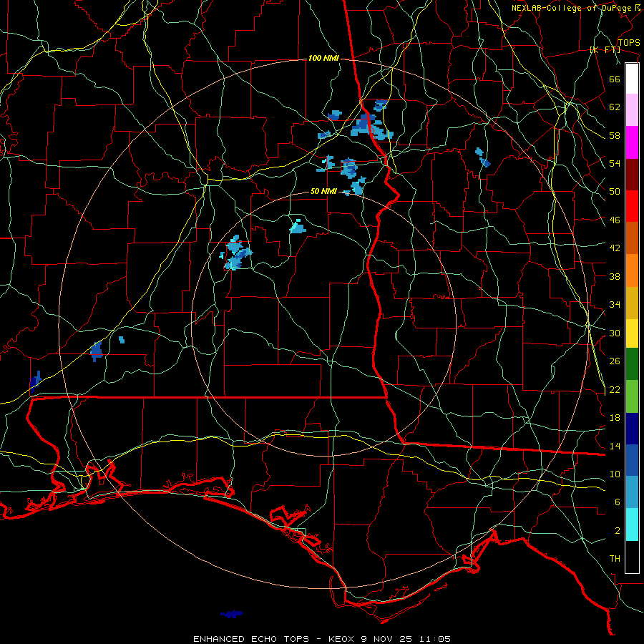Click the bright red legend color band
The image size is (644, 644).
632,206
